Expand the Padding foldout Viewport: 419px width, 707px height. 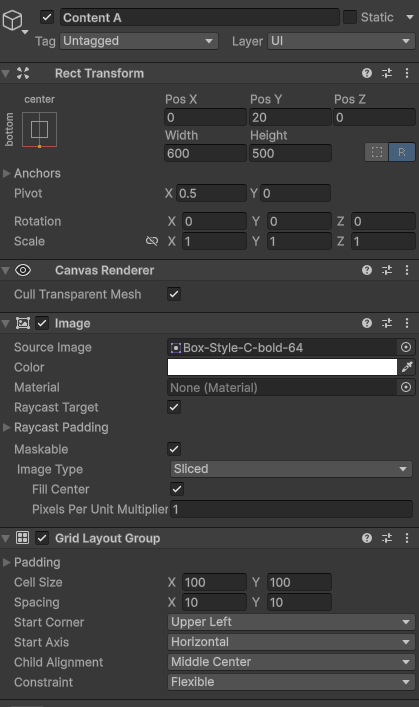(6, 562)
